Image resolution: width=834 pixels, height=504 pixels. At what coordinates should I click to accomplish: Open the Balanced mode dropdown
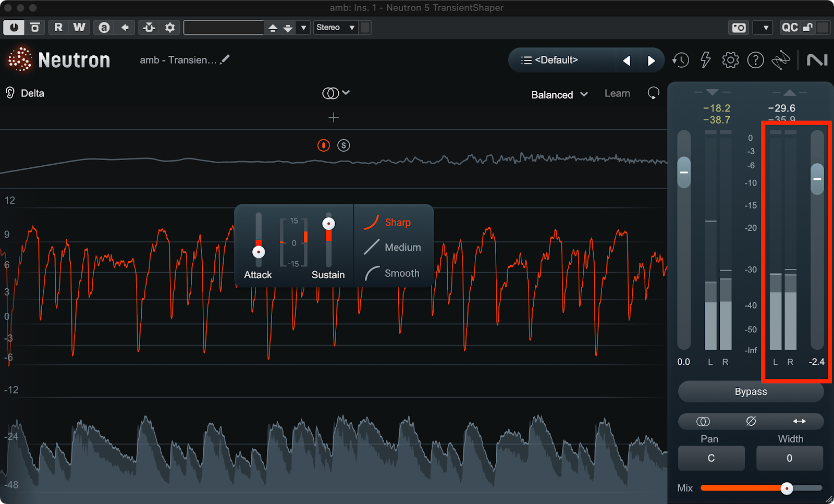[x=559, y=95]
